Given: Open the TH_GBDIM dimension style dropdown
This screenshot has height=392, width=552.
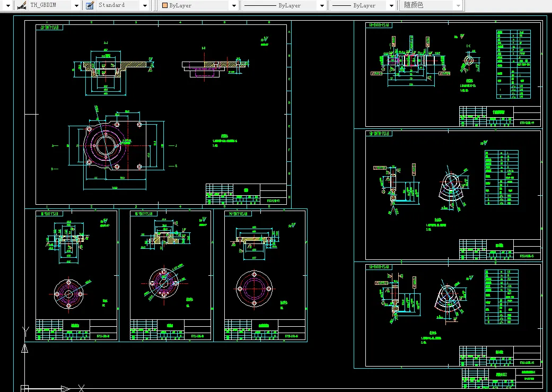Looking at the screenshot, I should (76, 6).
